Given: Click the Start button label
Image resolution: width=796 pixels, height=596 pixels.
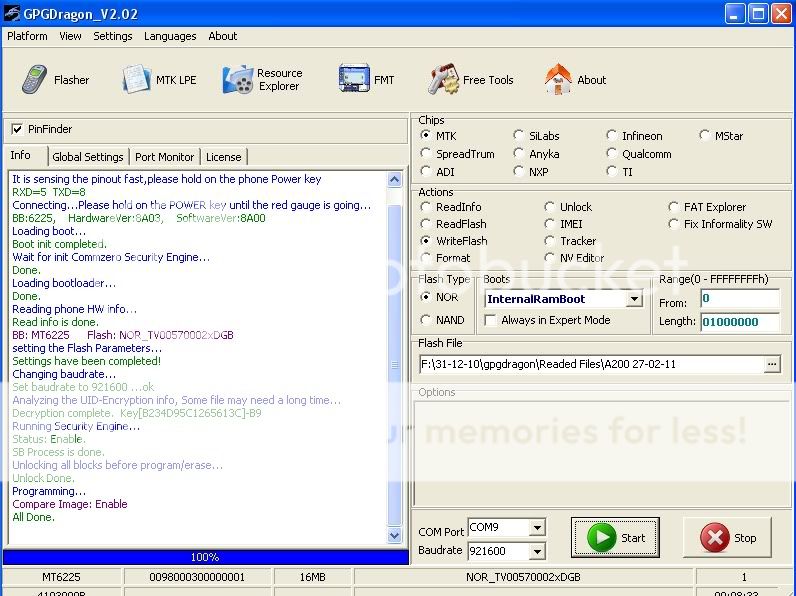Looking at the screenshot, I should click(633, 538).
